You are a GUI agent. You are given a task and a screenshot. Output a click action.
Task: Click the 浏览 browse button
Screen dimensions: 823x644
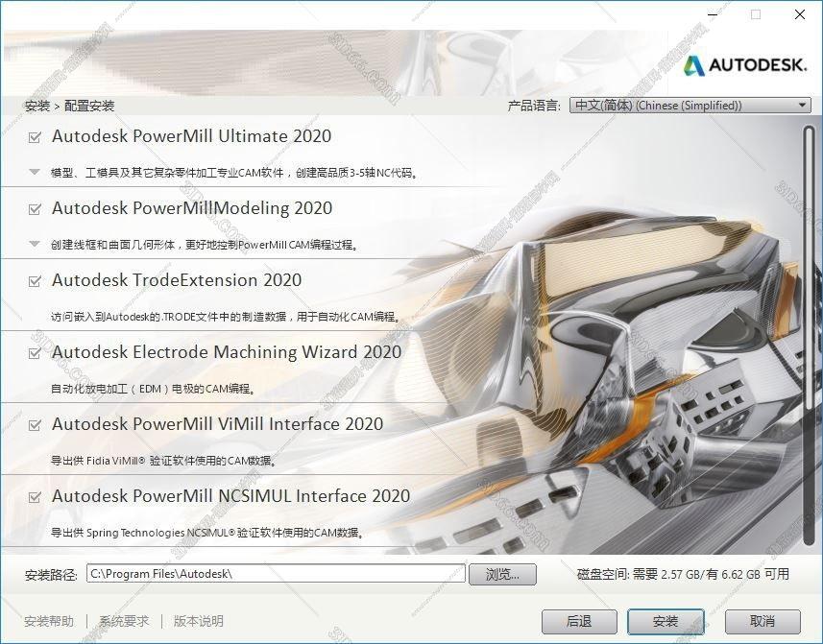coord(503,573)
